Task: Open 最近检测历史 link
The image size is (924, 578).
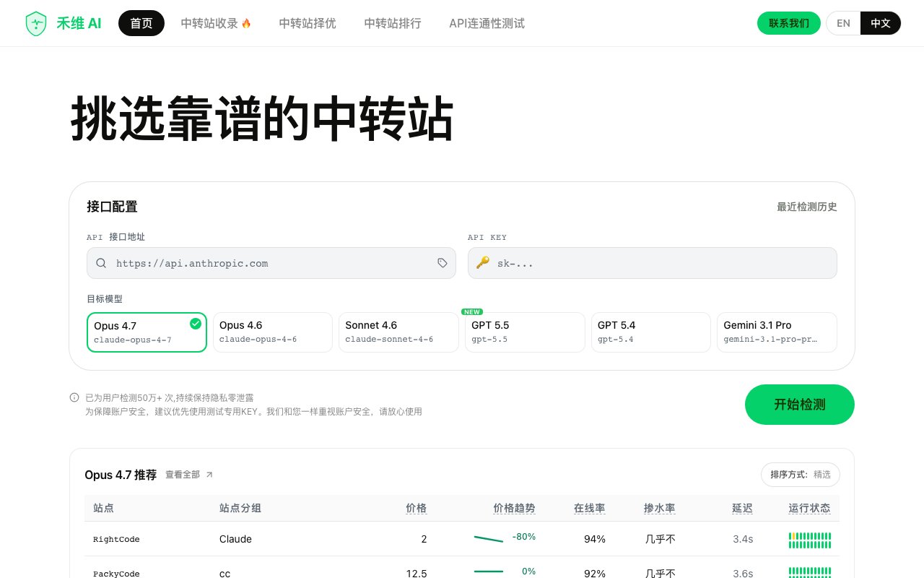Action: pyautogui.click(x=807, y=207)
